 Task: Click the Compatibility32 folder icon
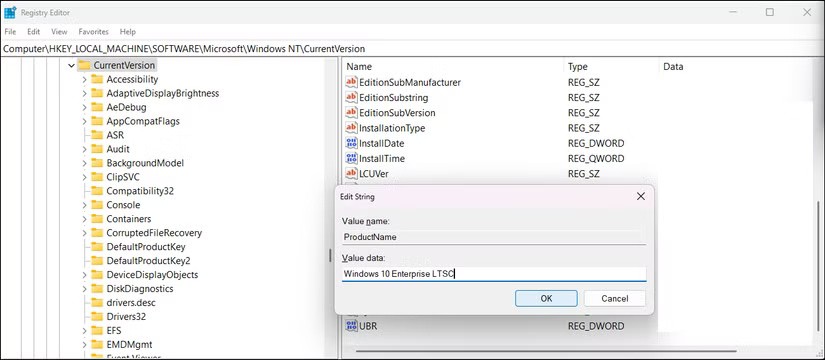click(x=97, y=191)
